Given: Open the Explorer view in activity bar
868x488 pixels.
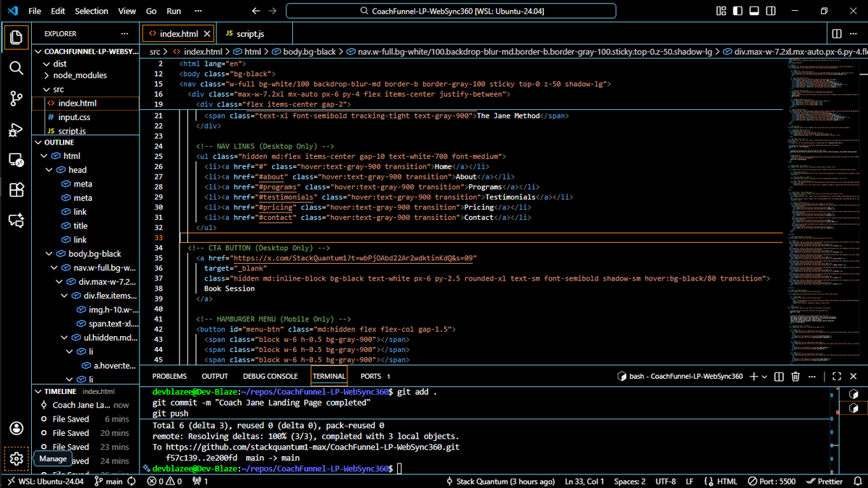Looking at the screenshot, I should point(16,36).
